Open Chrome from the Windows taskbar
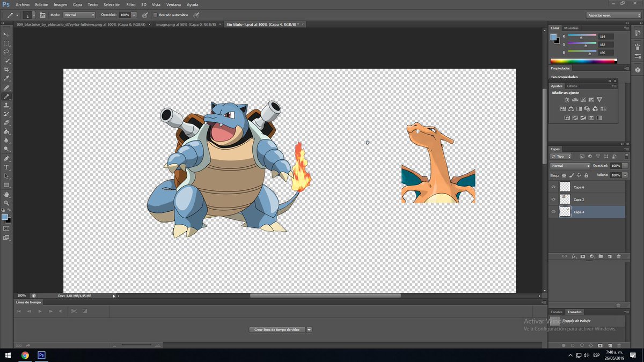Image resolution: width=644 pixels, height=362 pixels. [25, 355]
